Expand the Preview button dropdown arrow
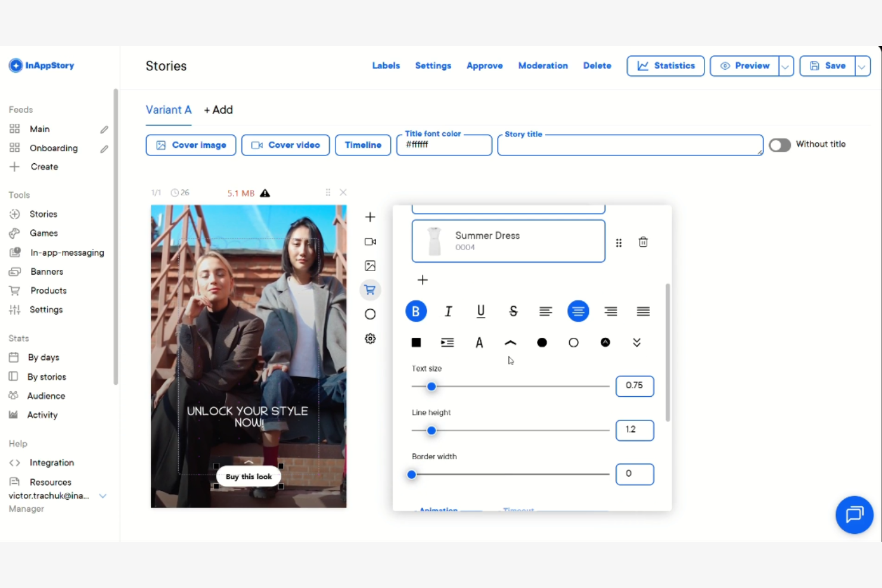882x588 pixels. [785, 66]
